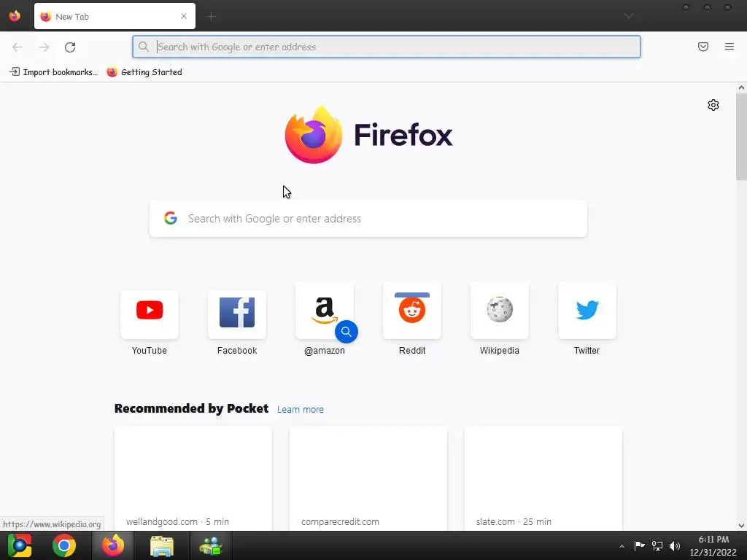The image size is (747, 560).
Task: Open a new tab with the plus button
Action: pyautogui.click(x=212, y=16)
